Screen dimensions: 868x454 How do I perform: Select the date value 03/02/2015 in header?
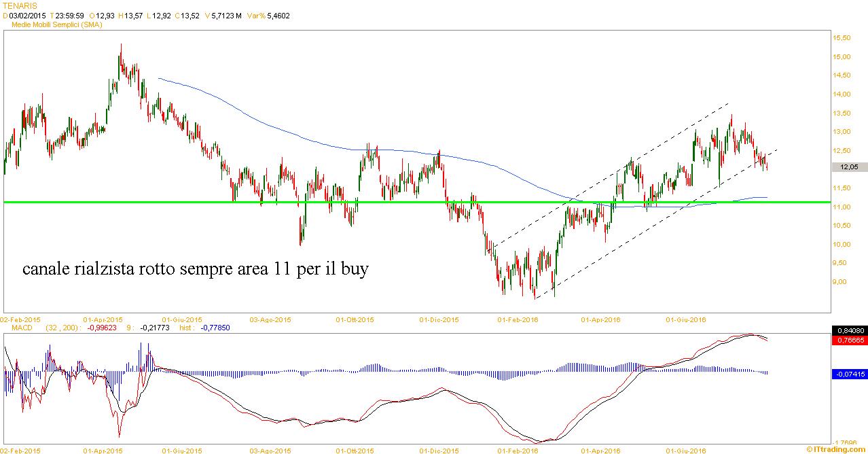[x=27, y=15]
